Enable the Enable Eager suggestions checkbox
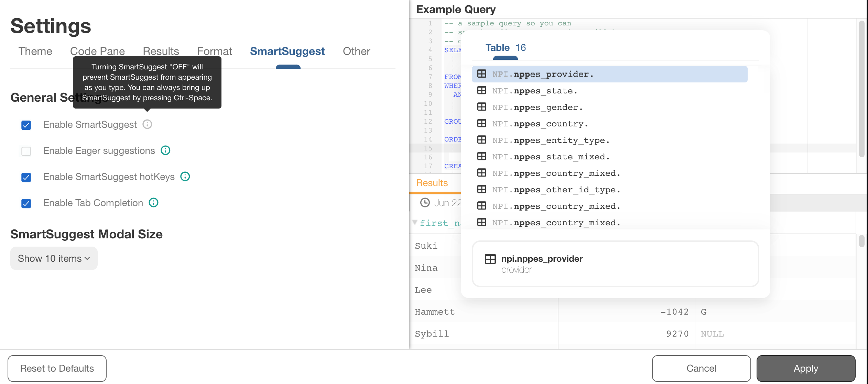868x384 pixels. (26, 150)
